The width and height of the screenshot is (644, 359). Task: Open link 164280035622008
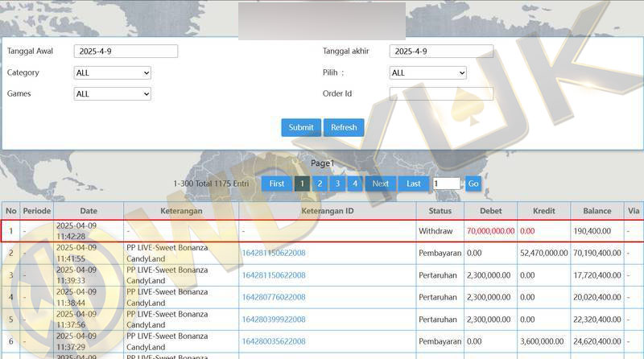pos(274,341)
